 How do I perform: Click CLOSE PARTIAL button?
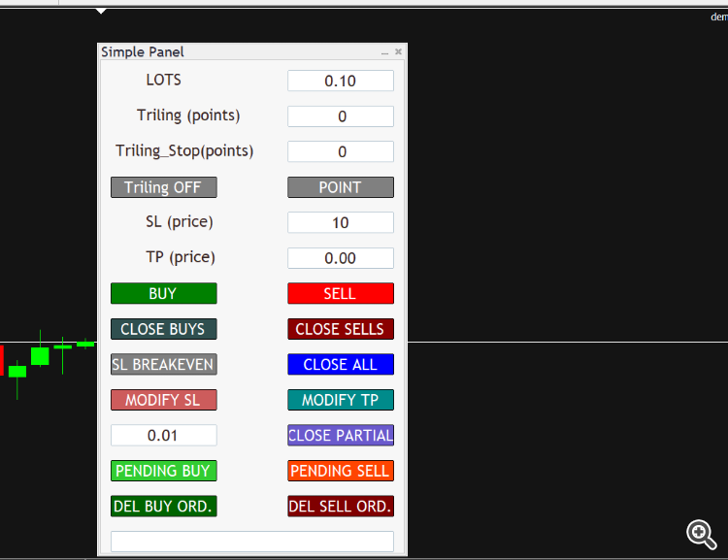(x=341, y=435)
